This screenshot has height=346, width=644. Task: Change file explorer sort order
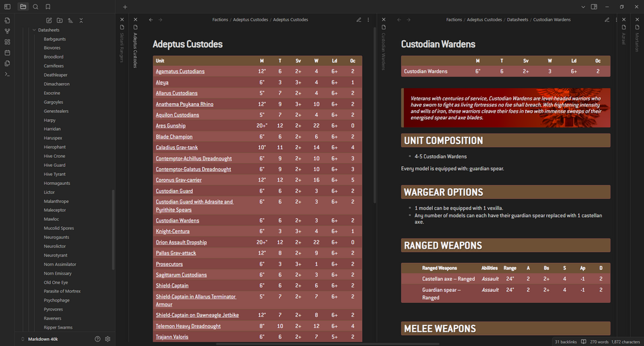tap(70, 20)
